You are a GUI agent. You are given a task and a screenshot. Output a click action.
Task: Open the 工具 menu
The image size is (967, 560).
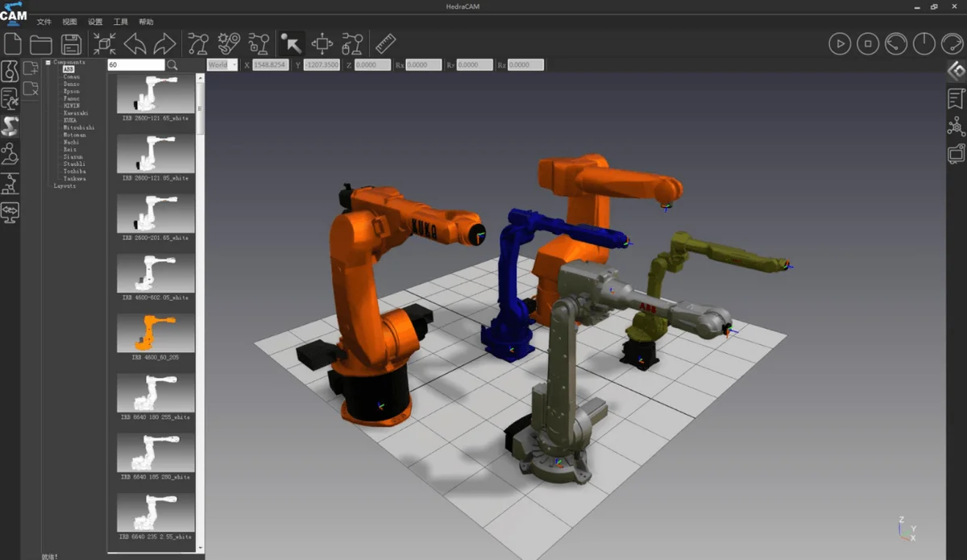point(121,22)
